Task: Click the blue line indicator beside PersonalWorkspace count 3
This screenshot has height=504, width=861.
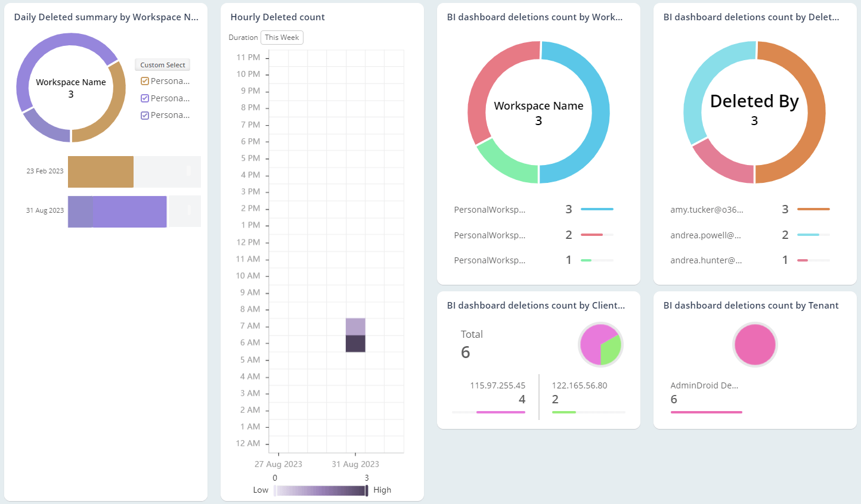Action: [598, 209]
